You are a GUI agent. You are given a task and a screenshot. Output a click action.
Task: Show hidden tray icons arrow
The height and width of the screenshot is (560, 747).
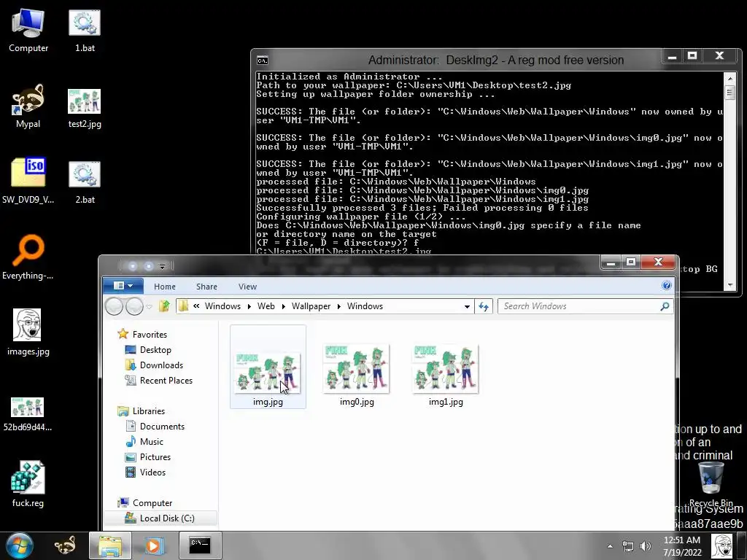pyautogui.click(x=611, y=546)
